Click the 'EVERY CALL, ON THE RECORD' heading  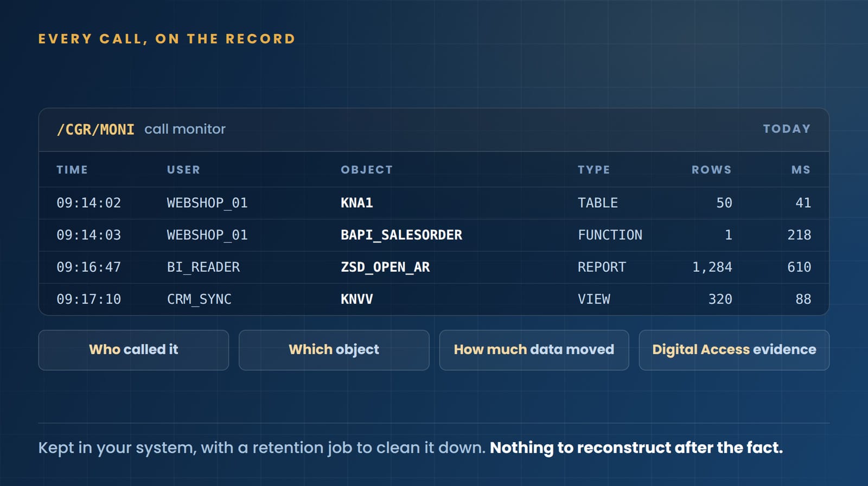[x=167, y=39]
